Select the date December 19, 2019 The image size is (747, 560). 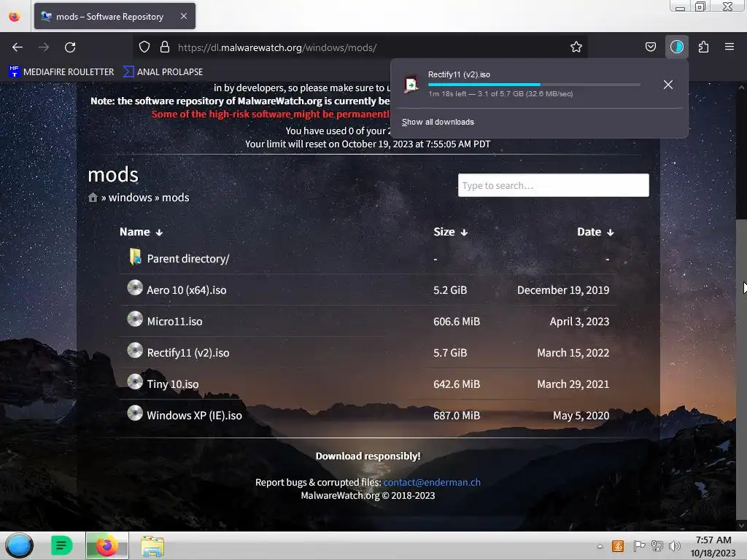point(563,290)
